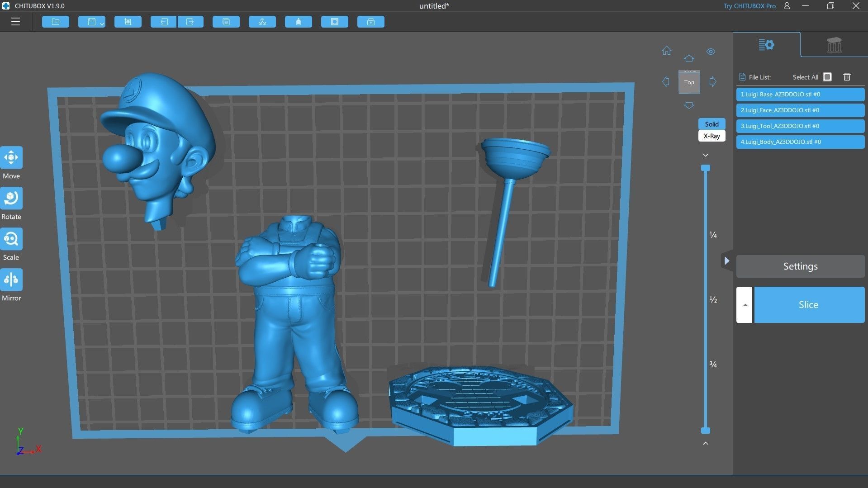Rotate view with the right arrow
Image resolution: width=868 pixels, height=488 pixels.
pyautogui.click(x=713, y=82)
